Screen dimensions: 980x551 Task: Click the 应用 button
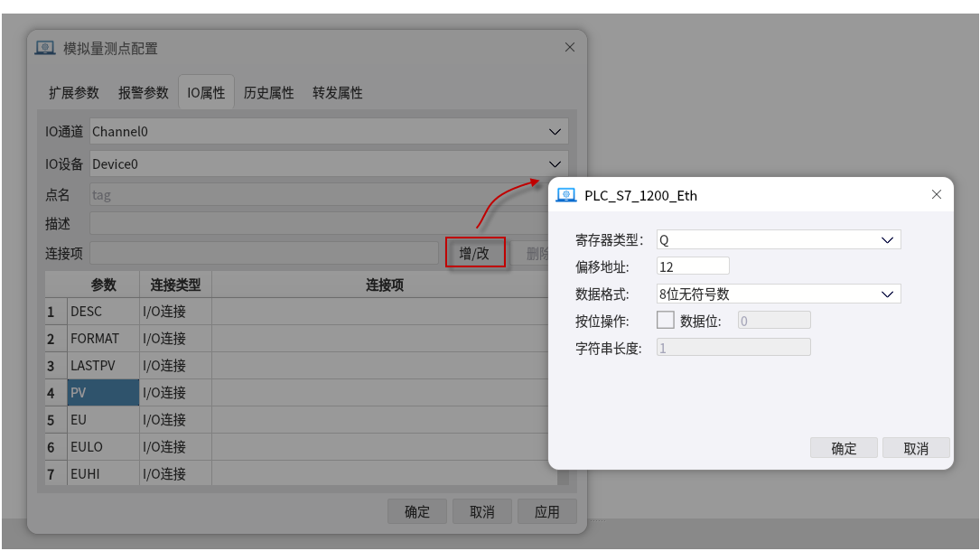point(546,511)
